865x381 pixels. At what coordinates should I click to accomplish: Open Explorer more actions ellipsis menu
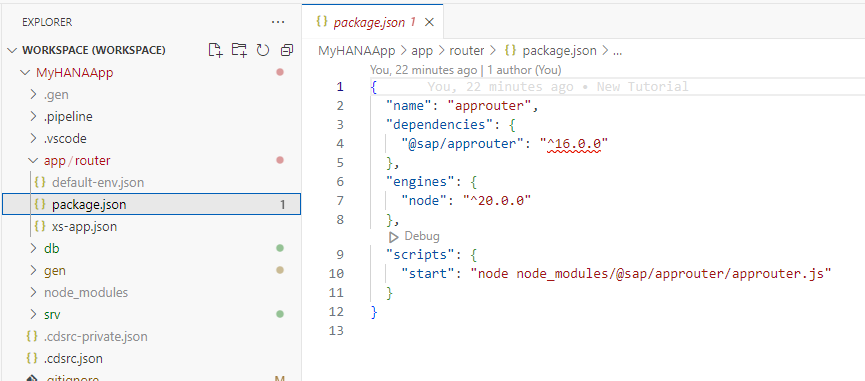point(278,22)
